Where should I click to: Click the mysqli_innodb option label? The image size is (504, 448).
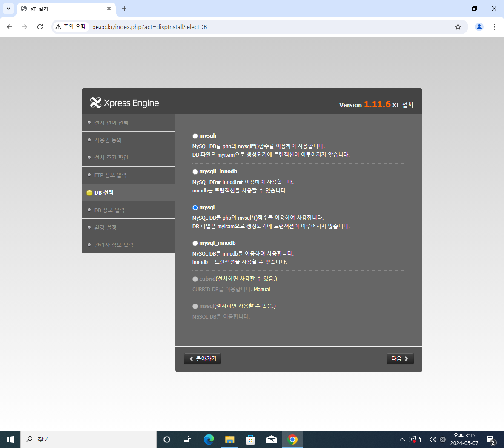(218, 172)
